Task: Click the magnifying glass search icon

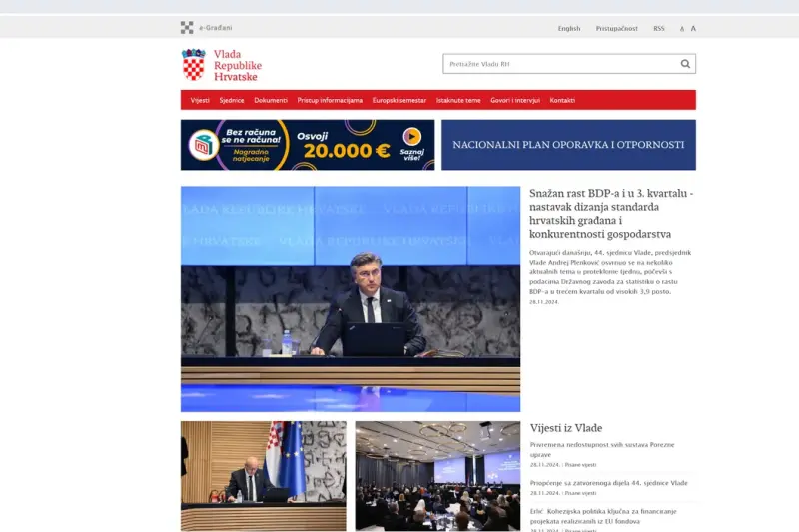Action: click(x=685, y=64)
